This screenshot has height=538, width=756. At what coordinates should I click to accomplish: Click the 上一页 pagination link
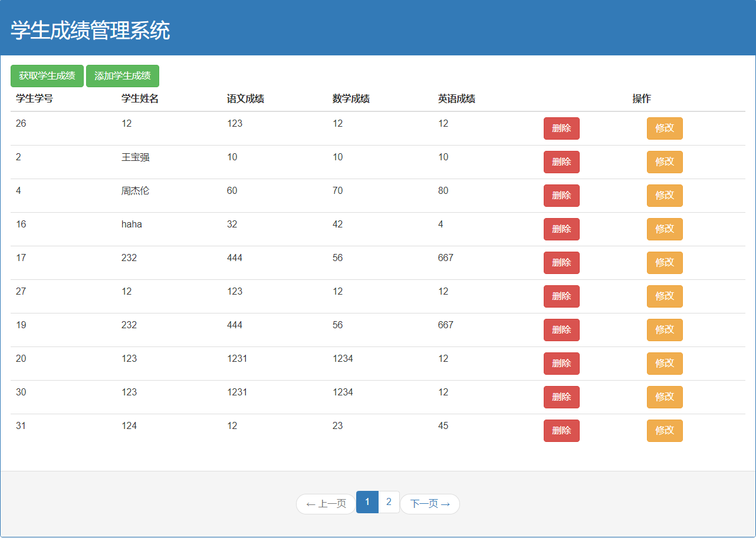[x=326, y=503]
